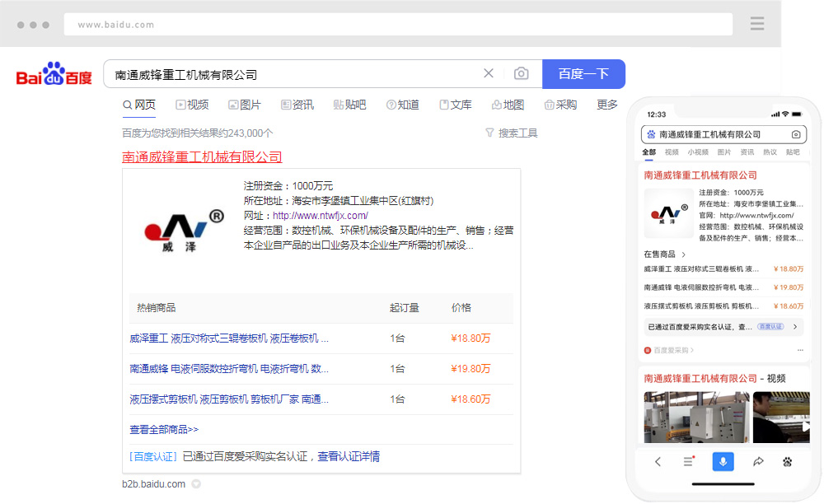
Task: Open the http://www.ntwfjx.com/ website link
Action: coord(320,216)
